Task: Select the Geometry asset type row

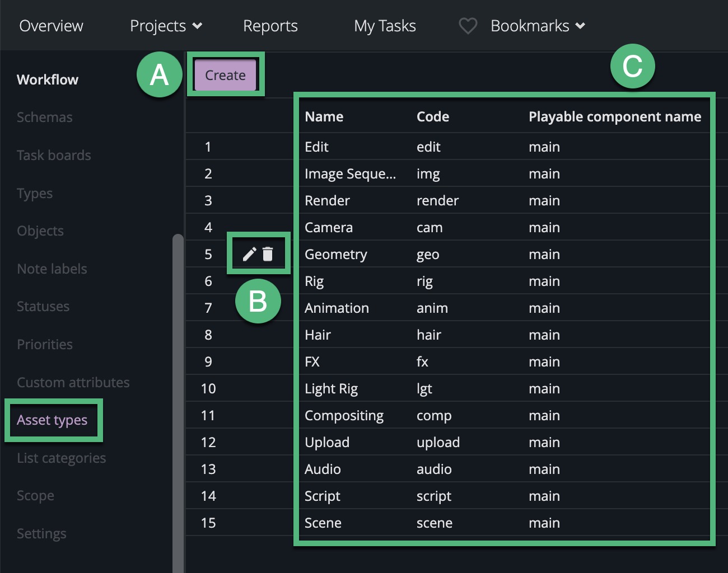Action: (x=336, y=254)
